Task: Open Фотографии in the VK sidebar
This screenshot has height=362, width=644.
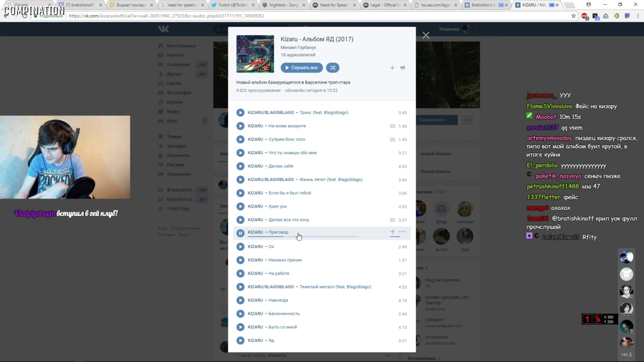Action: click(179, 93)
